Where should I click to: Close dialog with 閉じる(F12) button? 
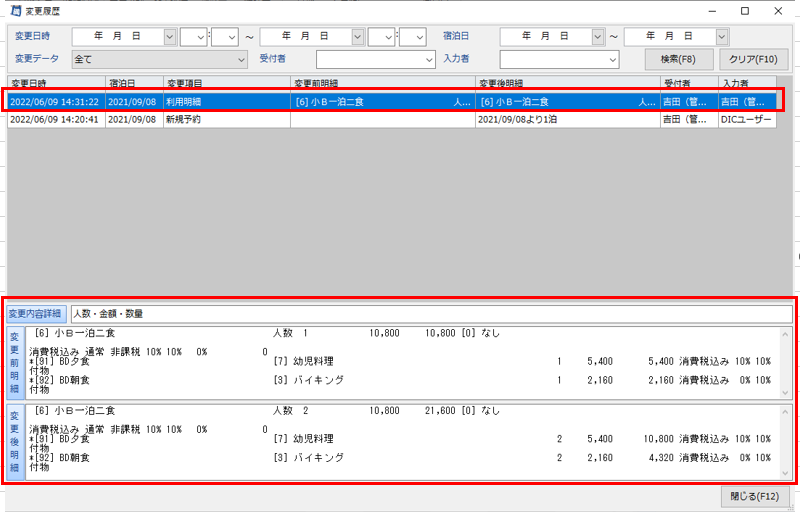pyautogui.click(x=755, y=496)
